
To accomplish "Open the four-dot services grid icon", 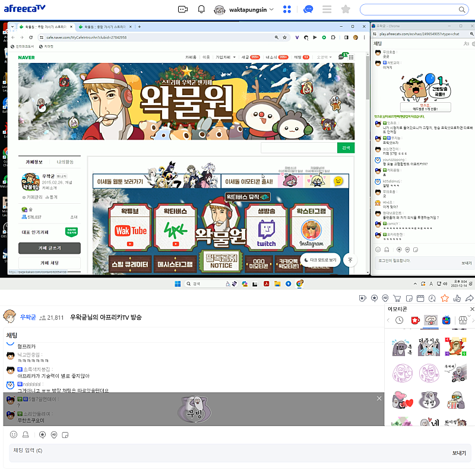I will tap(287, 10).
